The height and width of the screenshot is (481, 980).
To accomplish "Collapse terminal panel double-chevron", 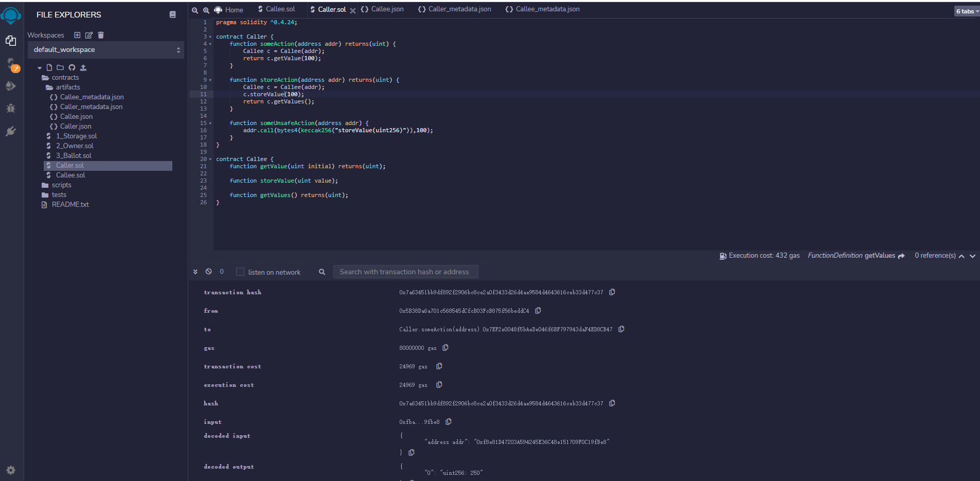I will (195, 272).
